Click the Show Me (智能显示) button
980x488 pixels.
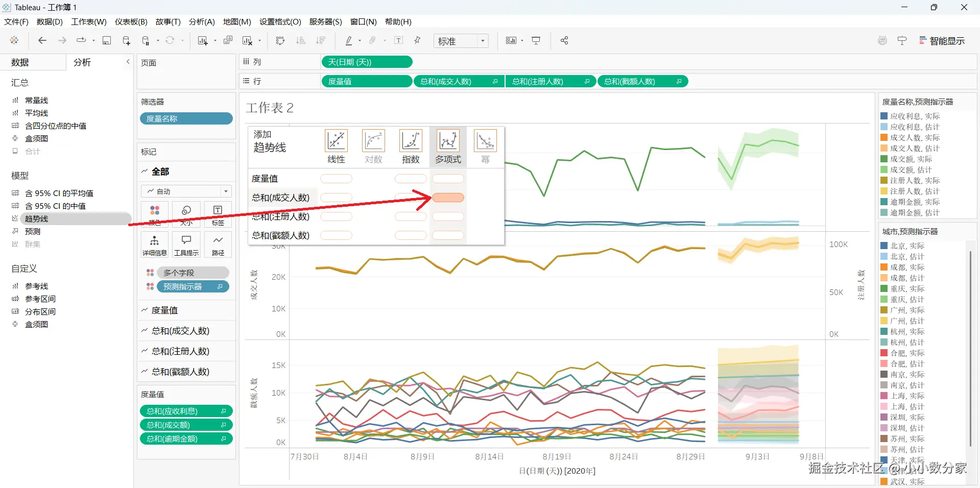pos(942,41)
